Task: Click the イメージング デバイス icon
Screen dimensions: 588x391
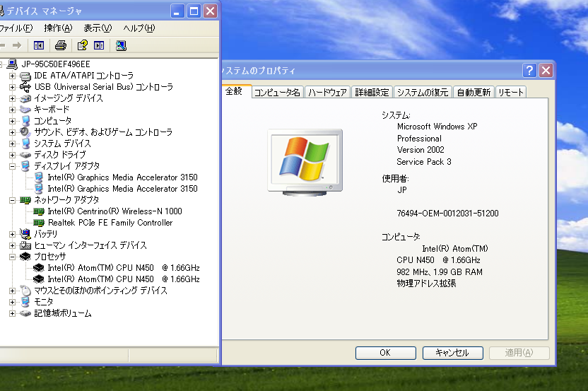Action: (x=25, y=98)
